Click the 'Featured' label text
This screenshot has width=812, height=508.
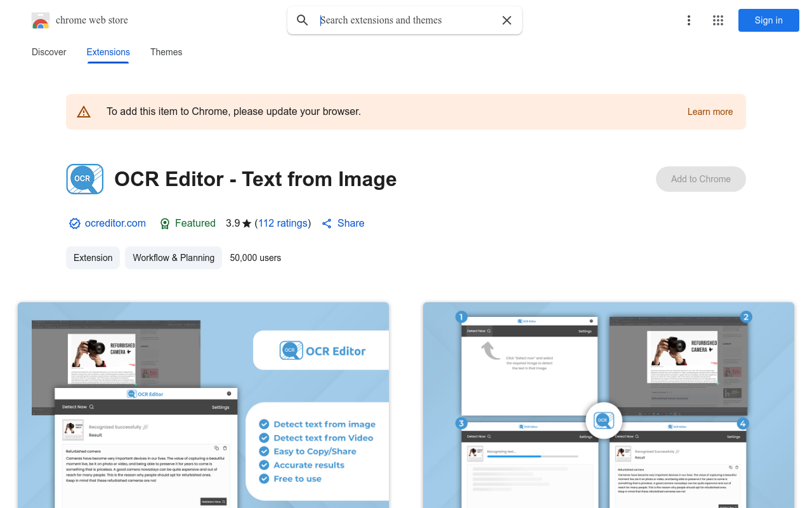[195, 224]
